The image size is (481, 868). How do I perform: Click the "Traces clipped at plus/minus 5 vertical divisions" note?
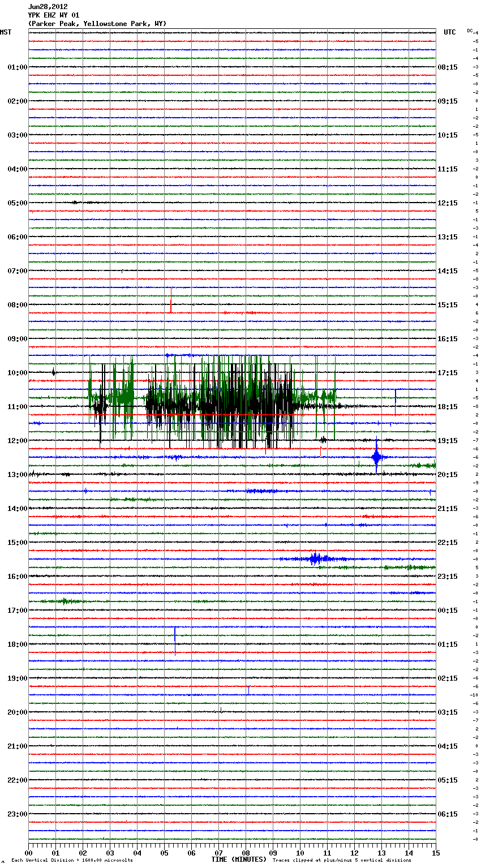click(x=342, y=861)
